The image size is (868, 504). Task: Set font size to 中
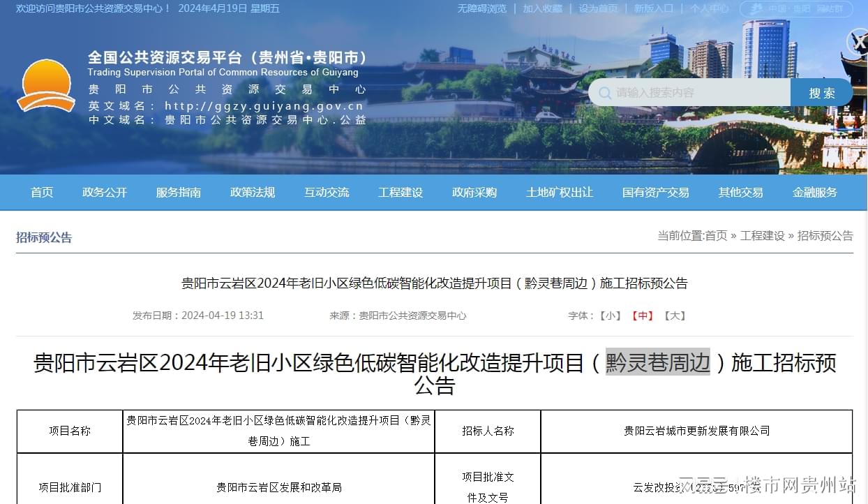click(x=643, y=316)
